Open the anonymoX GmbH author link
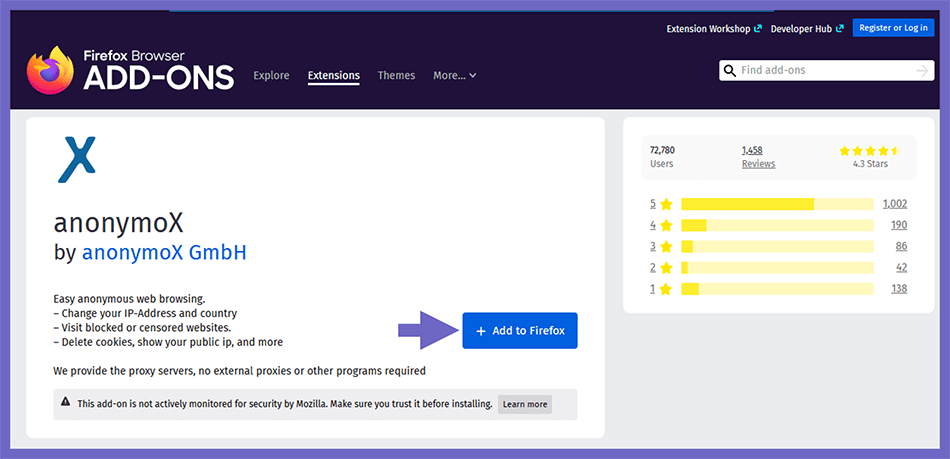The height and width of the screenshot is (459, 950). pos(164,252)
